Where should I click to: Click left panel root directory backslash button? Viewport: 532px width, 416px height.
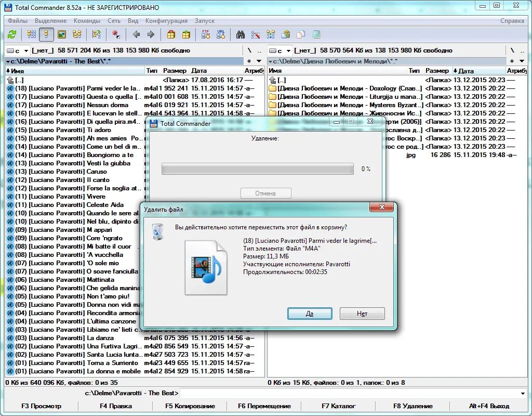point(250,50)
